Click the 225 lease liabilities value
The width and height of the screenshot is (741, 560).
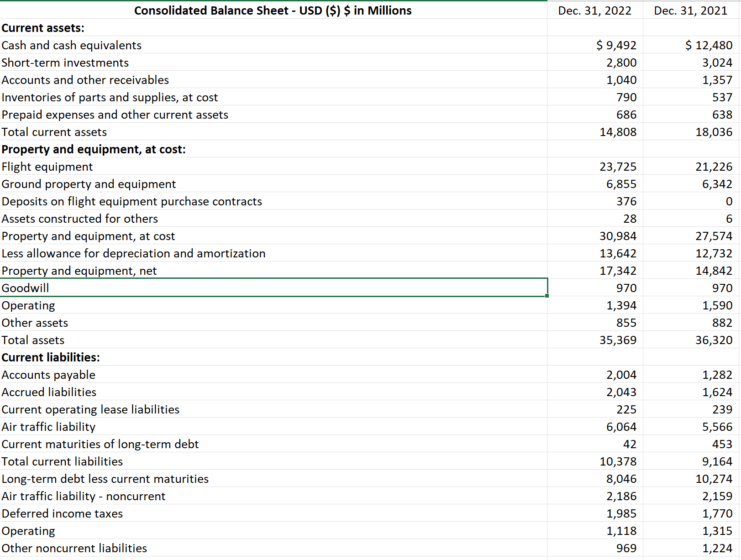tap(626, 409)
